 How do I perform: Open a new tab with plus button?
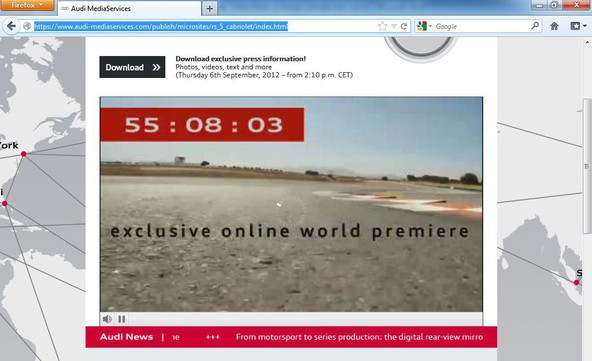[x=210, y=8]
